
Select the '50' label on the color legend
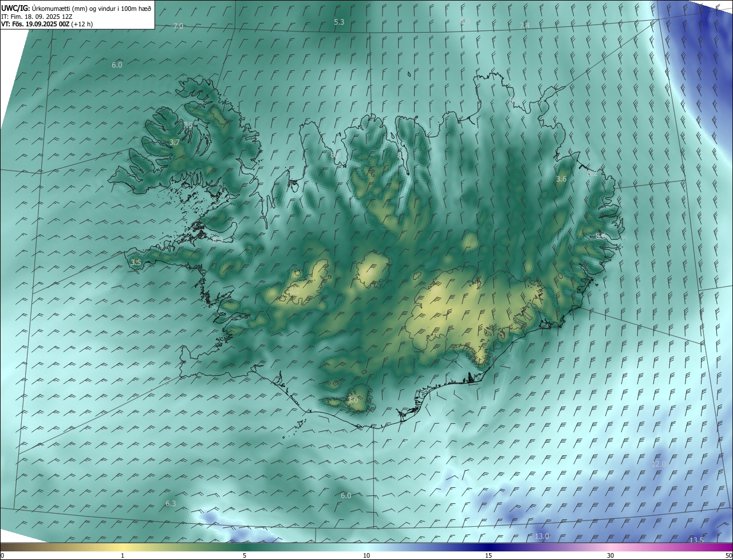[x=728, y=556]
